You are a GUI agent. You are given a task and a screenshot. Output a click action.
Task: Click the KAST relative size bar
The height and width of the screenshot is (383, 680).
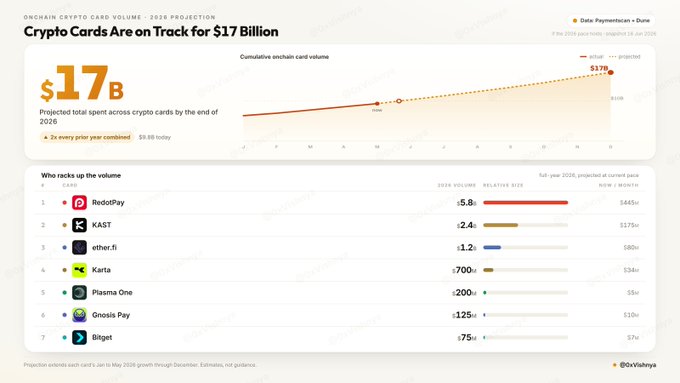(526, 225)
